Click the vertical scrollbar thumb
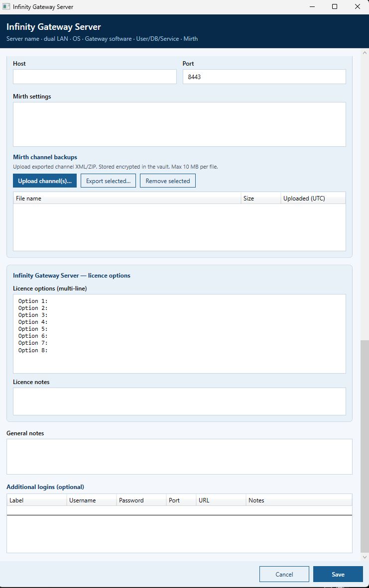Screen dimensions: 369x588 click(x=365, y=446)
